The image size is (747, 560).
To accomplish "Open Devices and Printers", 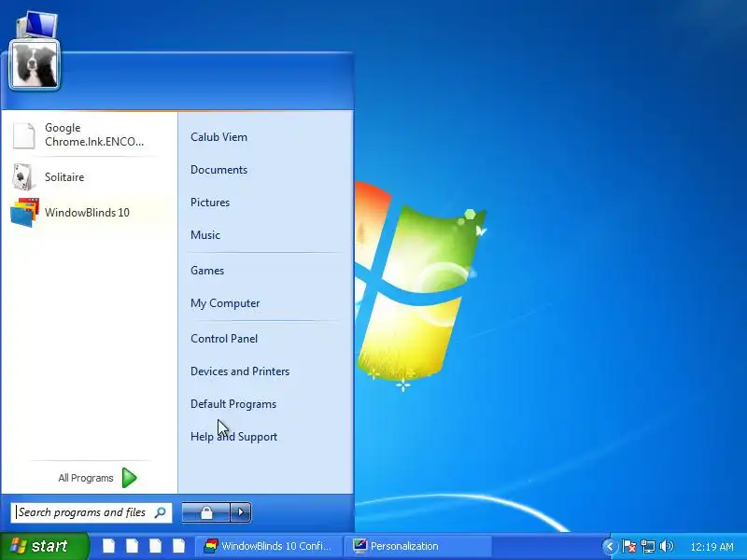I will point(240,371).
